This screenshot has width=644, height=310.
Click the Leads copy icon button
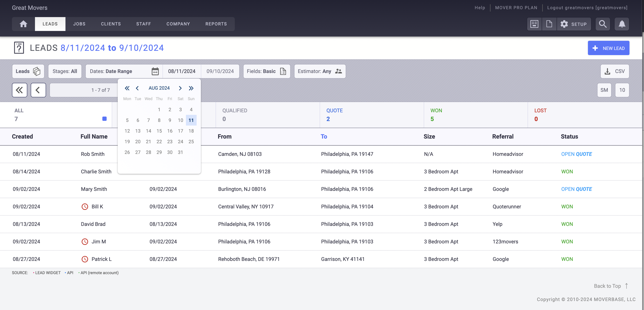[36, 71]
